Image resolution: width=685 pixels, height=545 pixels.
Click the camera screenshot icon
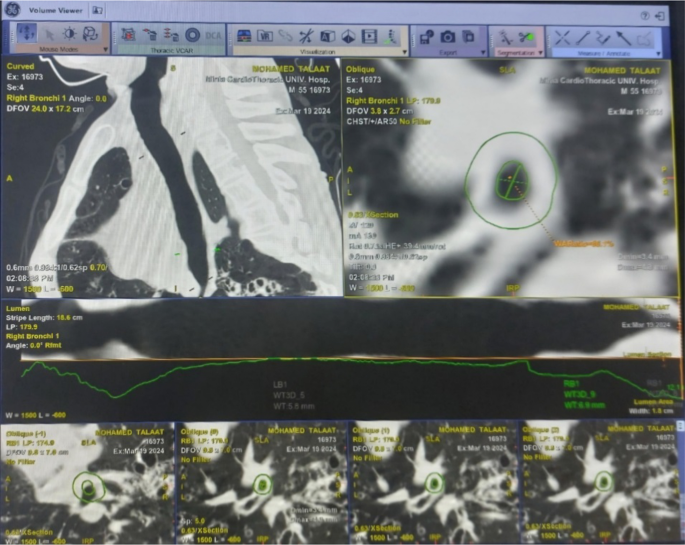coord(447,37)
